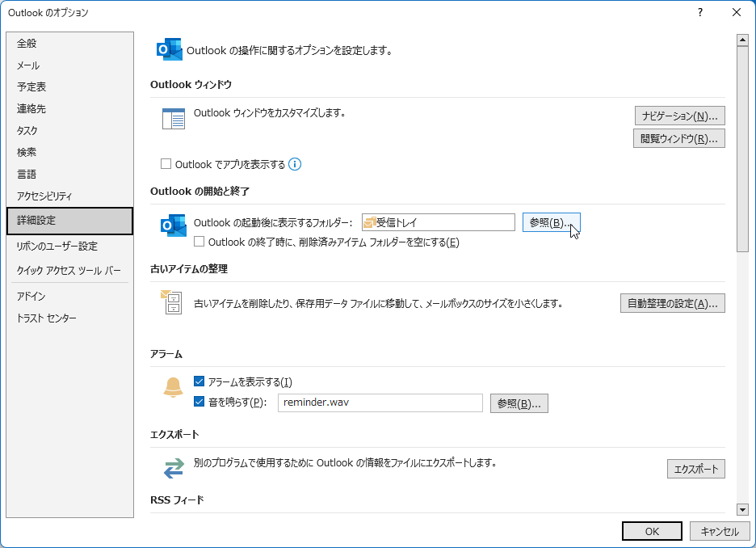
Task: Click the RSS フィード heading
Action: (177, 500)
